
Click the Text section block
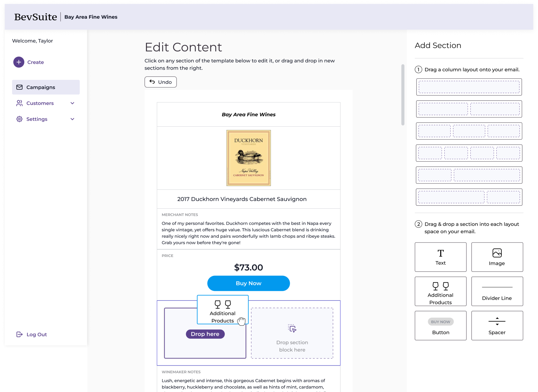pyautogui.click(x=441, y=257)
